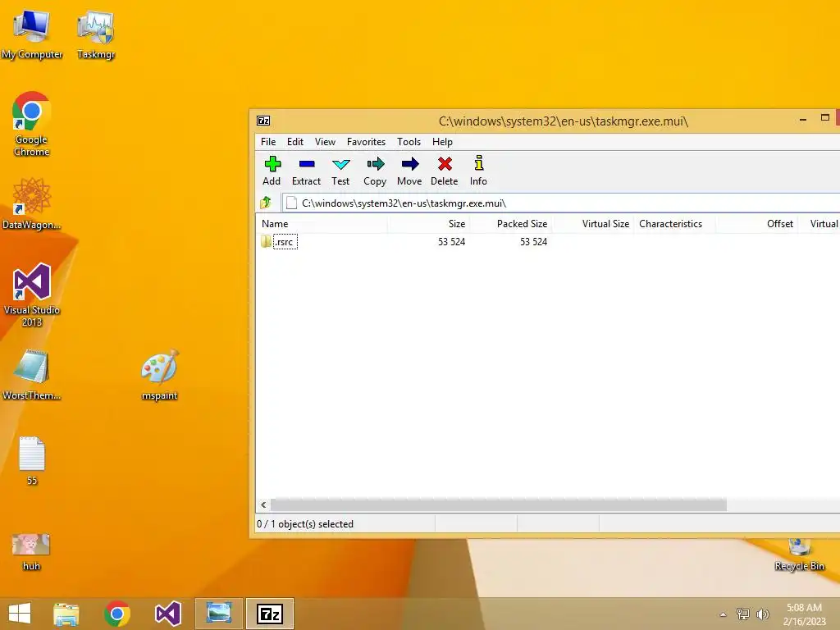Select the .rsrc folder icon

pos(267,242)
